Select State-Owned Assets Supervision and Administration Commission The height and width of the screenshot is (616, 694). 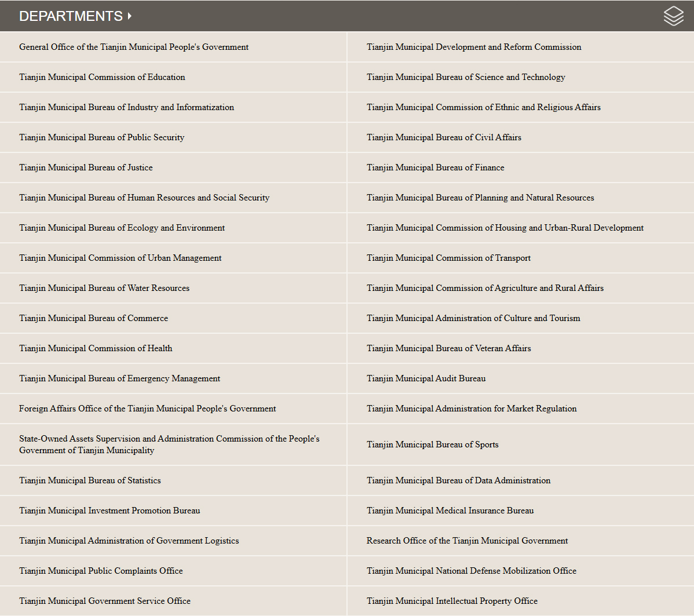click(169, 444)
